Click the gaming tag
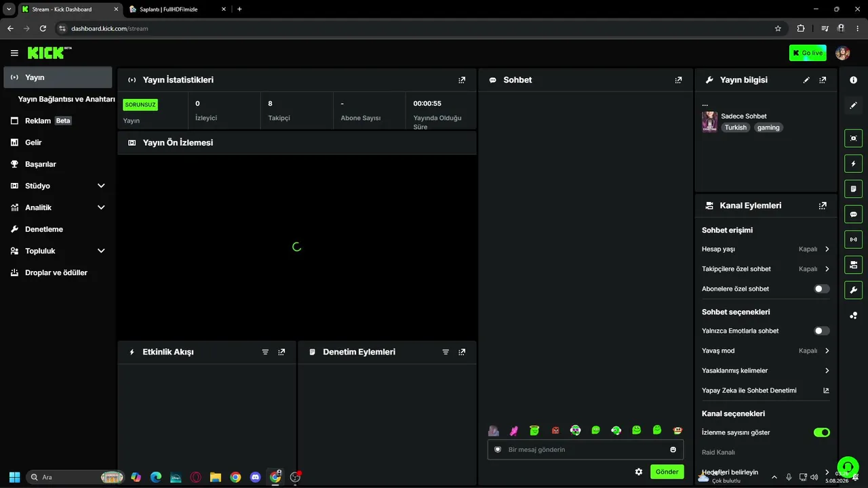 (768, 127)
